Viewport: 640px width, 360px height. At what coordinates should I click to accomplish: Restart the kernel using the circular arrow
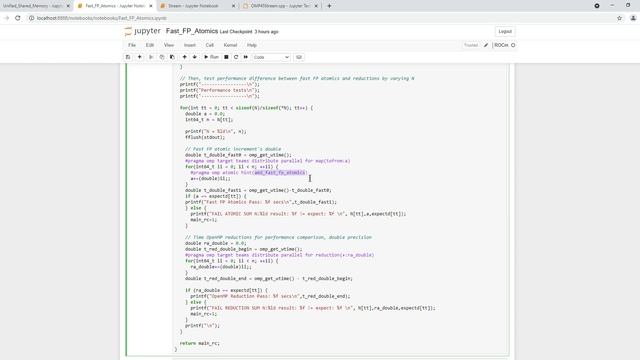pos(236,57)
